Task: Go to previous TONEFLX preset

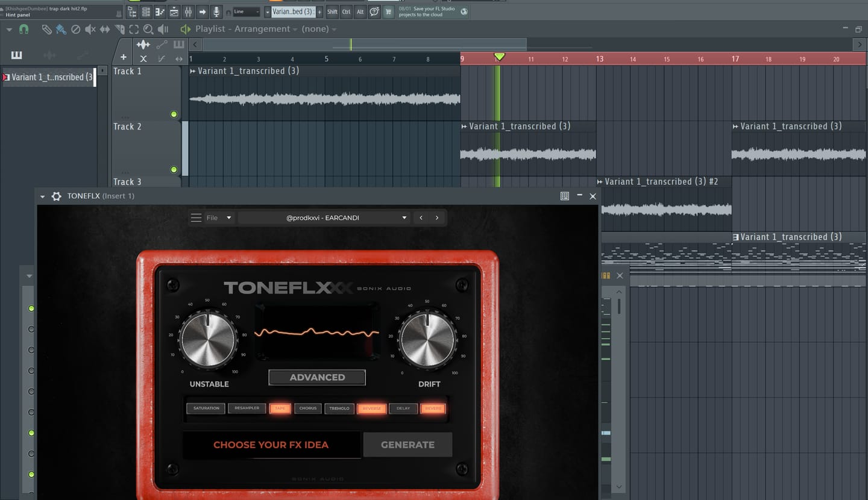Action: (x=421, y=217)
